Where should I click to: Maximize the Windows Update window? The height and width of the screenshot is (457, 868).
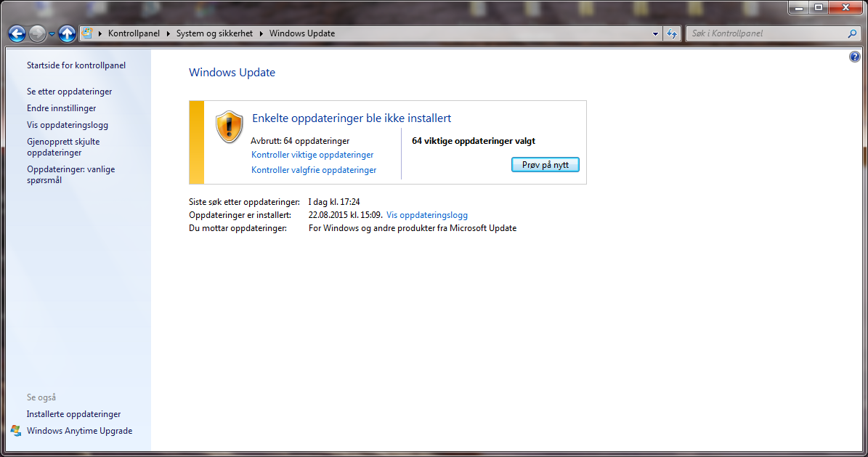tap(818, 8)
